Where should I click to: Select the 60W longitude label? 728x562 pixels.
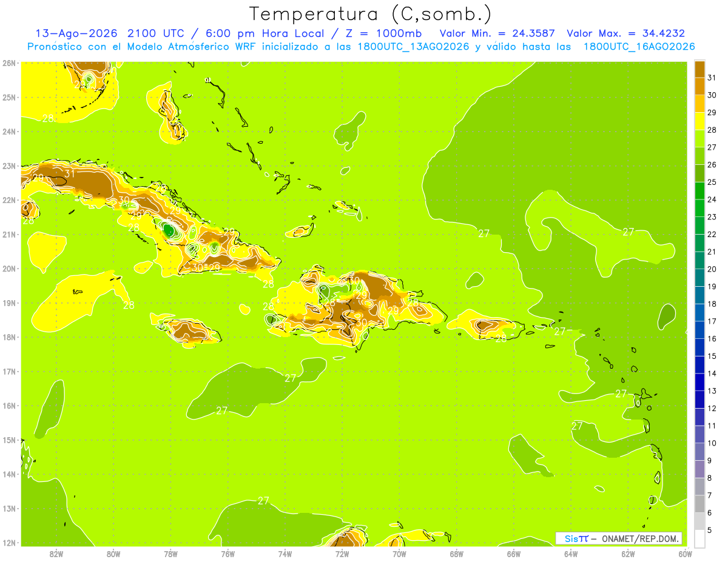click(x=686, y=554)
